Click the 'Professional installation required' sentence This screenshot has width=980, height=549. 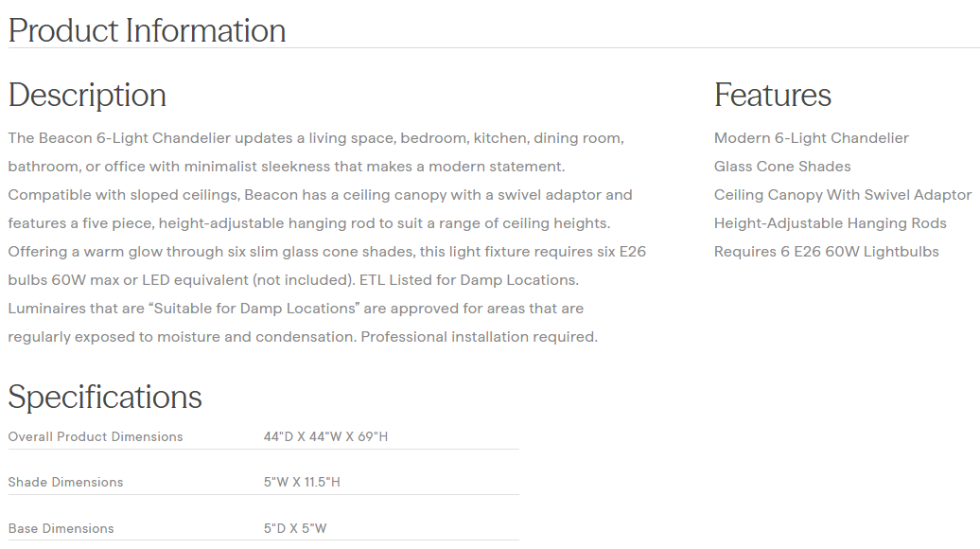(478, 337)
